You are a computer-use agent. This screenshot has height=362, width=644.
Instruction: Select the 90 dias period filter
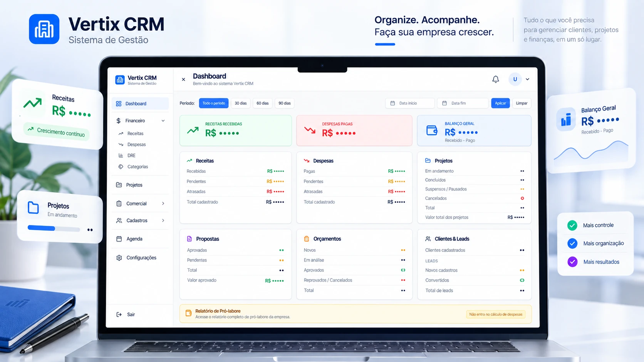point(285,103)
